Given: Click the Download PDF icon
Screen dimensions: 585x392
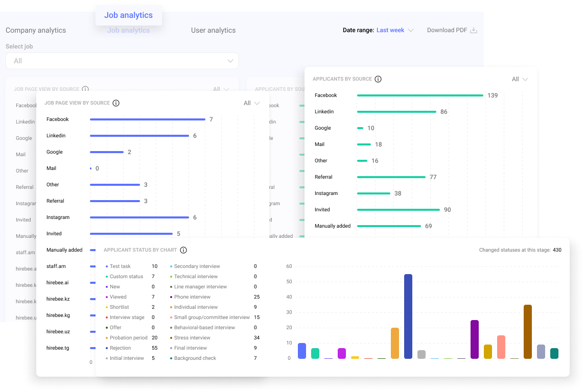Looking at the screenshot, I should coord(474,30).
